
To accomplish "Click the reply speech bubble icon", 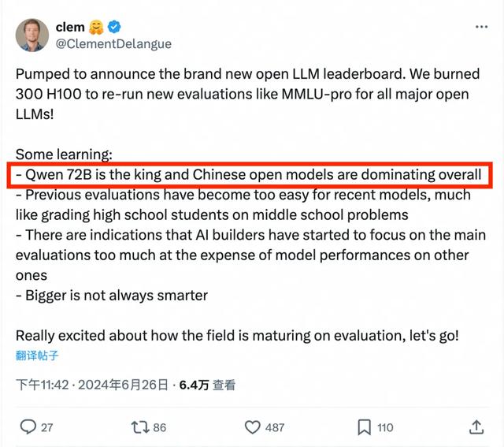I will [28, 427].
